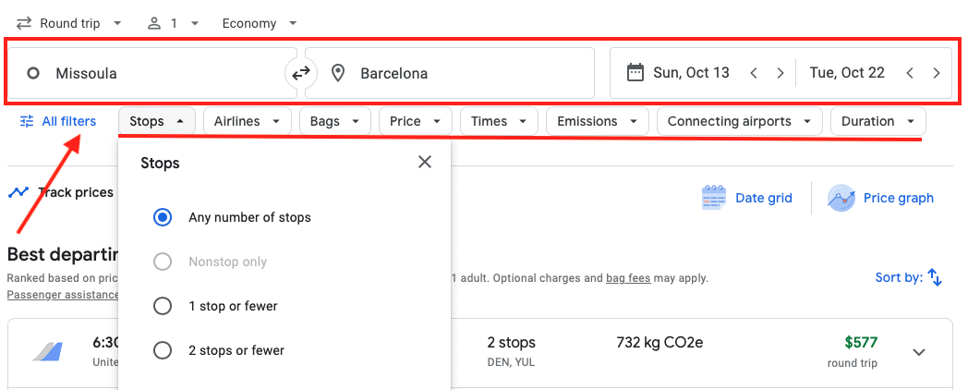Go to previous departure date
This screenshot has height=390, width=980.
(x=754, y=73)
